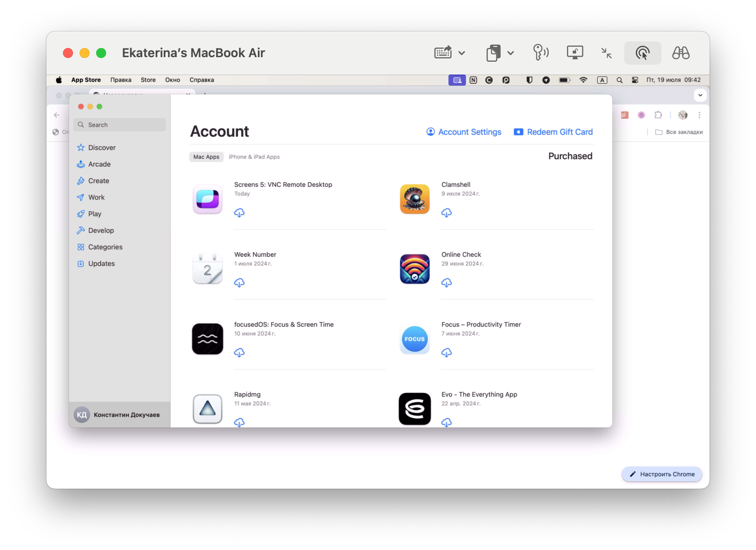Click the display lock icon in Screens toolbar
This screenshot has height=550, width=756.
[575, 53]
